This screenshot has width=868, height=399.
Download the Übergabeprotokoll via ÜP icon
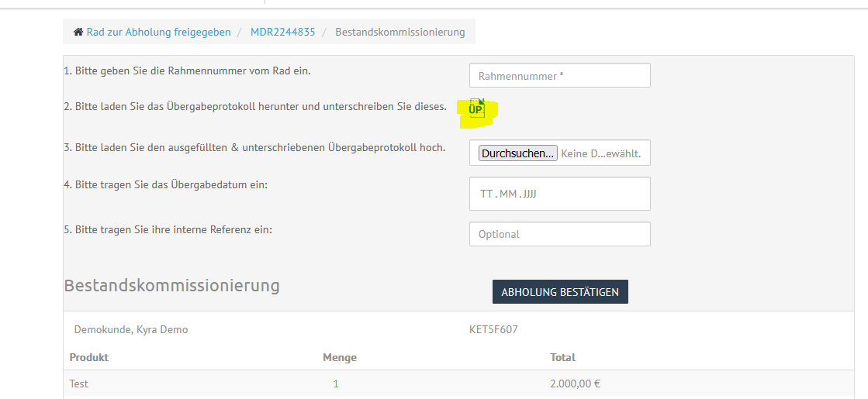(476, 108)
